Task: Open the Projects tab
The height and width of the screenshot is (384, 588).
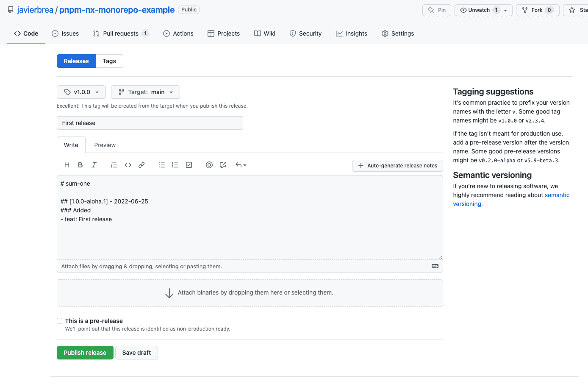Action: pyautogui.click(x=224, y=33)
